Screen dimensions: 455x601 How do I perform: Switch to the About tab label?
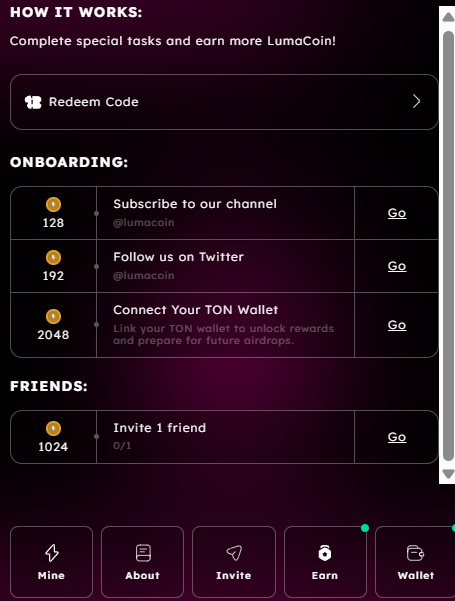[x=143, y=575]
